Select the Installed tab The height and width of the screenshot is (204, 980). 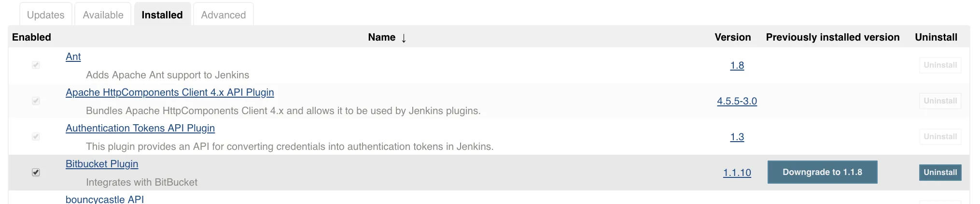[162, 15]
